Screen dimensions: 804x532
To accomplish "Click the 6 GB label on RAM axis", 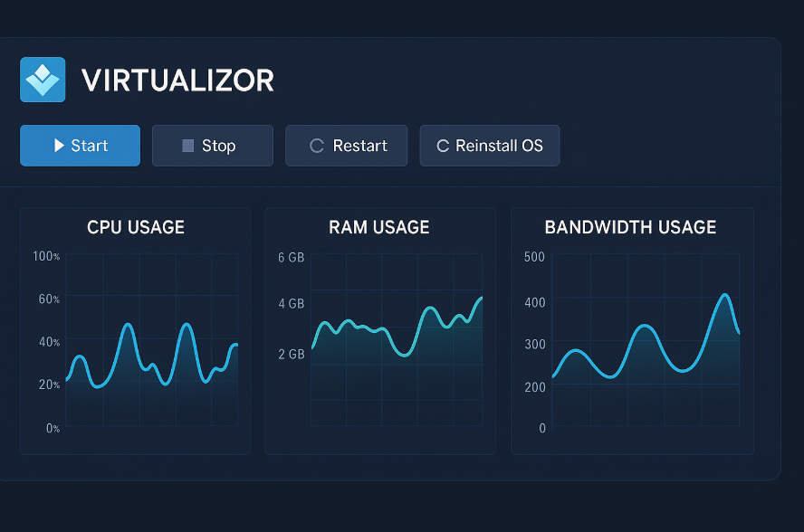I will click(291, 257).
